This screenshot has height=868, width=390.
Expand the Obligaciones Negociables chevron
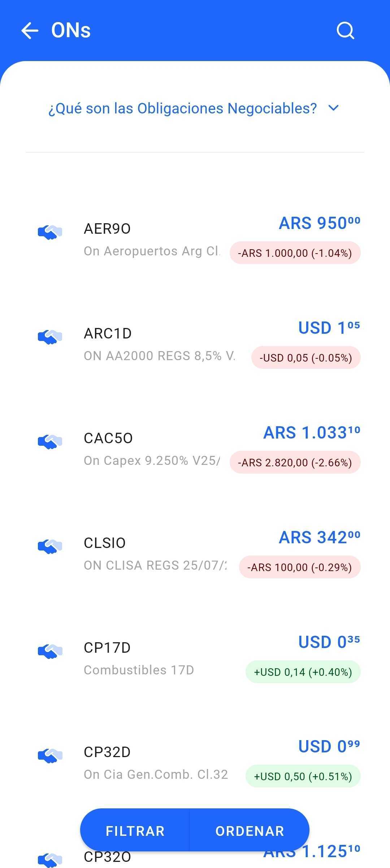(x=334, y=108)
